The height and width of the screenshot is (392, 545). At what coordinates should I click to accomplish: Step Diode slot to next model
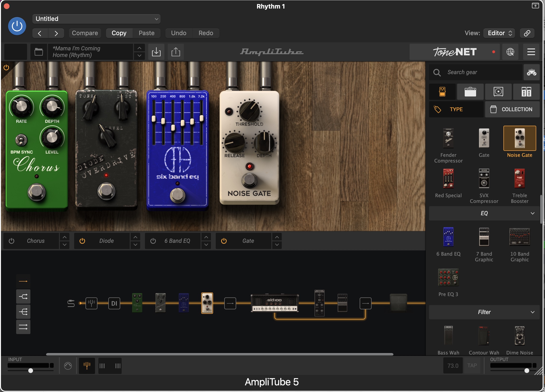tap(135, 245)
